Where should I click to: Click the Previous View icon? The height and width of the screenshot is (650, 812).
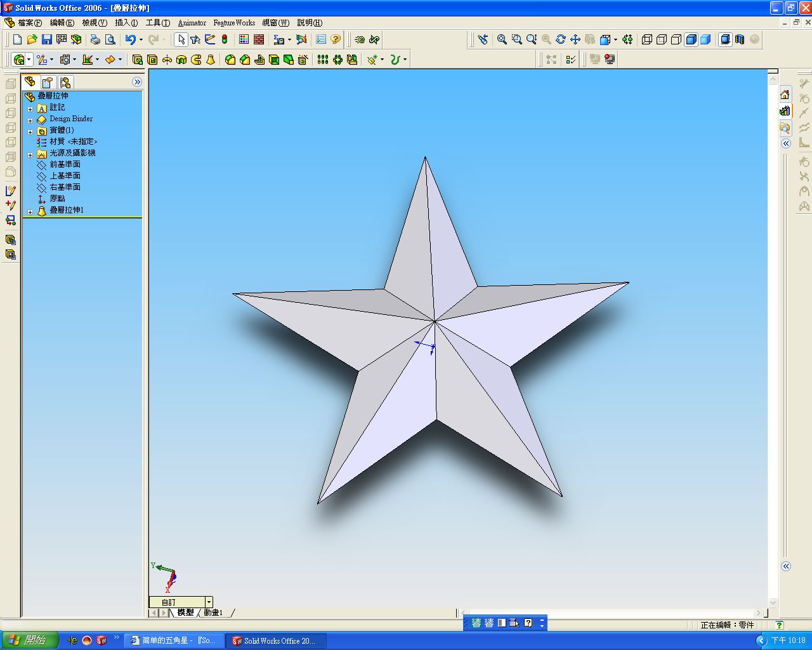point(483,39)
